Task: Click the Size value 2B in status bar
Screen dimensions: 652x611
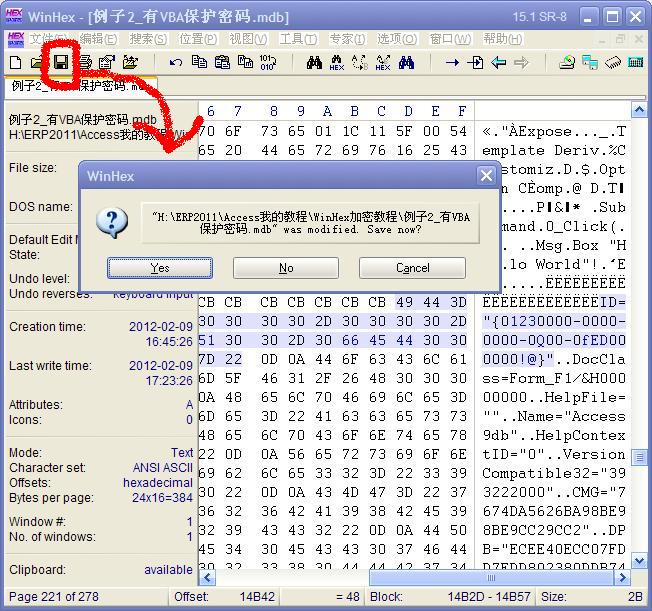Action: coord(635,597)
